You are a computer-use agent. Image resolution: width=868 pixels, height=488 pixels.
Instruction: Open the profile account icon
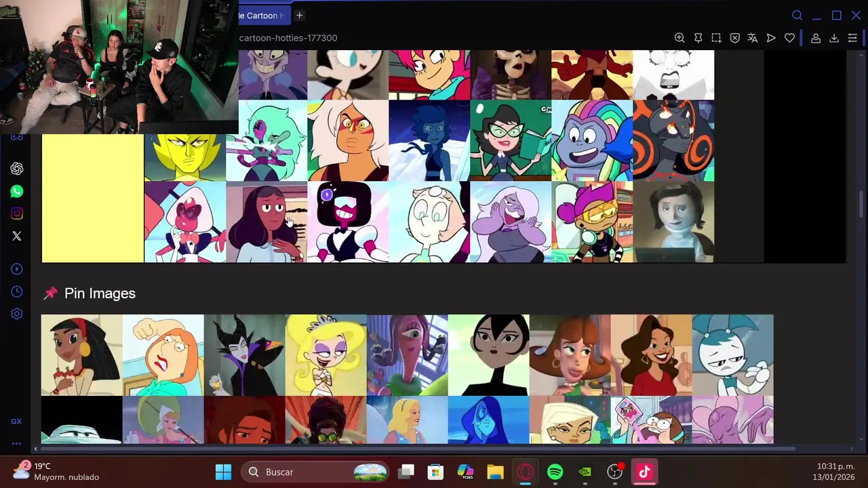(816, 38)
